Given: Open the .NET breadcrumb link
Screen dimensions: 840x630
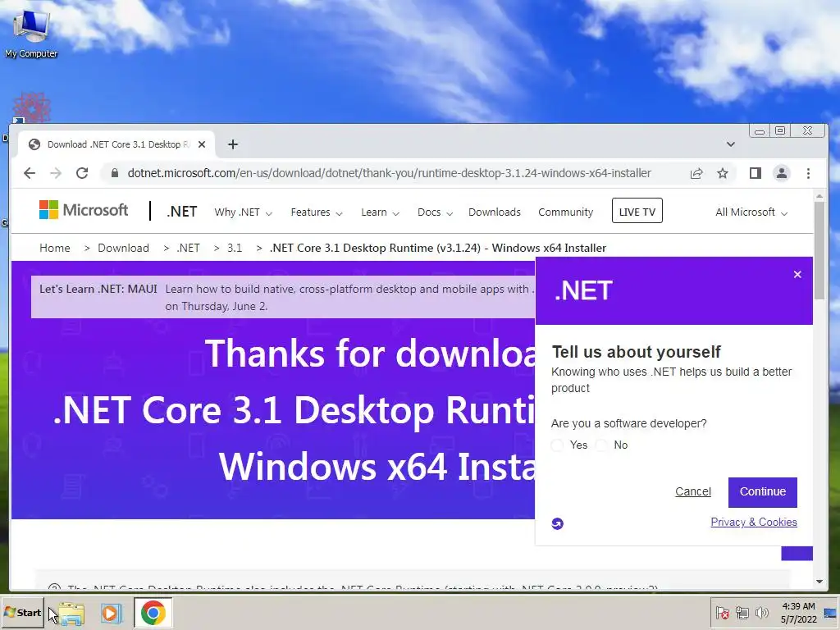Looking at the screenshot, I should (188, 248).
